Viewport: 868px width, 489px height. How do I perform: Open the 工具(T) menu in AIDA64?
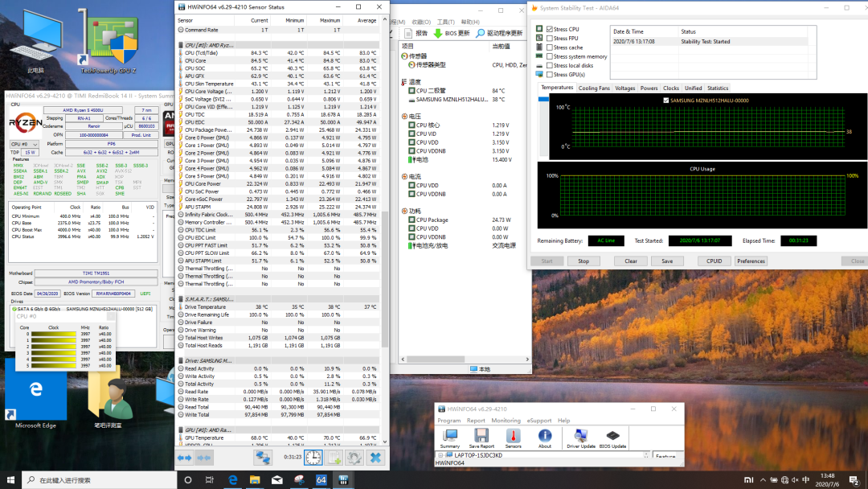click(445, 23)
